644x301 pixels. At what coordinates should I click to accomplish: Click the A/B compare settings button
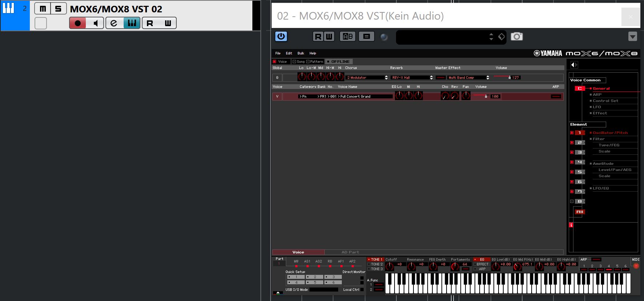point(348,36)
